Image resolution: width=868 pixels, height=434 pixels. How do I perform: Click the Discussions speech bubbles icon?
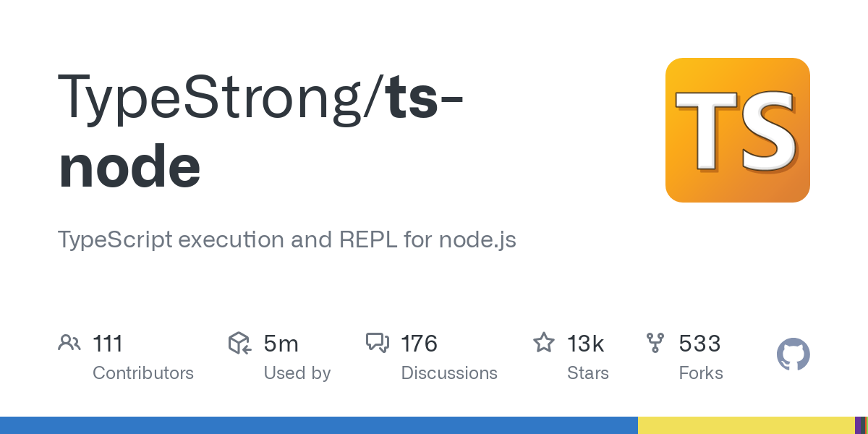tap(378, 343)
